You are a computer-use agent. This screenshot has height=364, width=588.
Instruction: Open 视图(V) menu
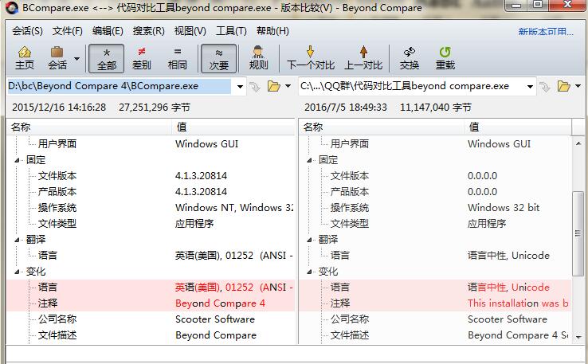tap(190, 31)
